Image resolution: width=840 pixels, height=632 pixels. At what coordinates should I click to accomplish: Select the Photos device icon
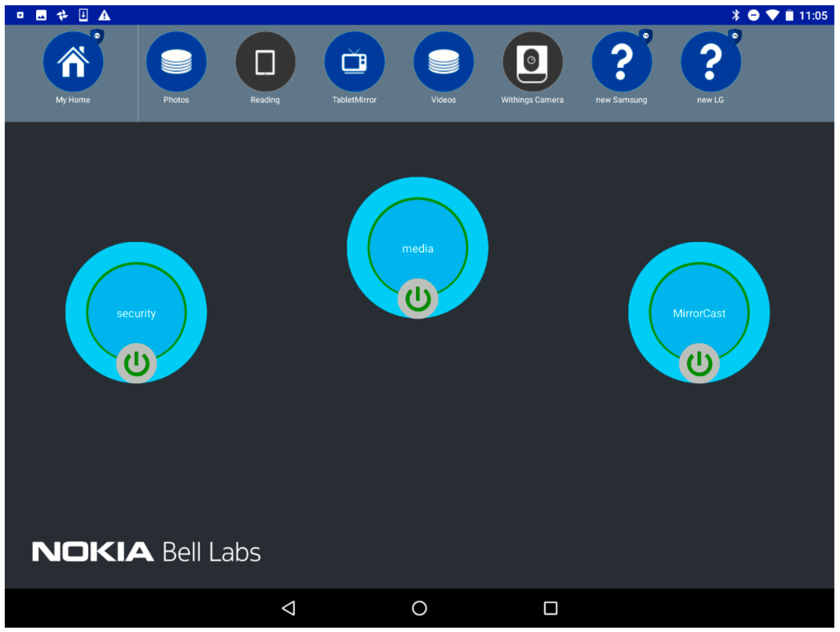[176, 62]
